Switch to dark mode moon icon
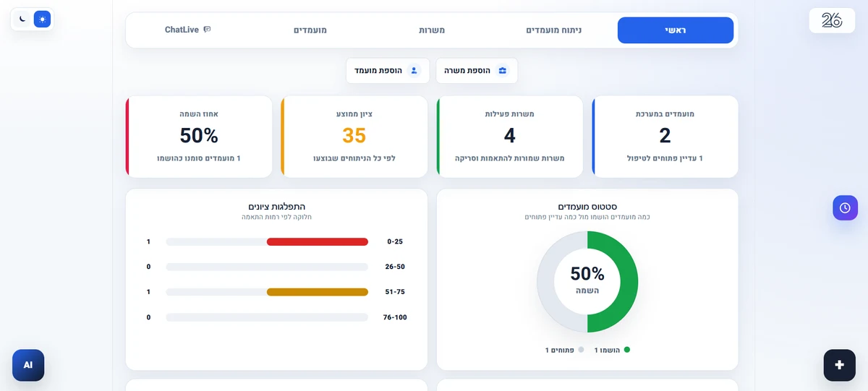 click(22, 19)
